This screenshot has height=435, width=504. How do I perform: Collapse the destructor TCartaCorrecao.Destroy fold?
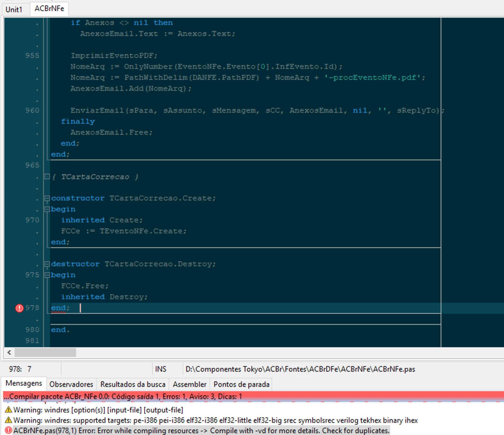[x=47, y=264]
